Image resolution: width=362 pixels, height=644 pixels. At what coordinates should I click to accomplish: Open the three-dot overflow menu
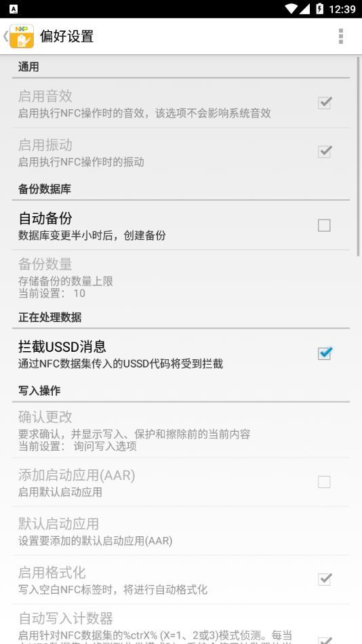coord(340,36)
